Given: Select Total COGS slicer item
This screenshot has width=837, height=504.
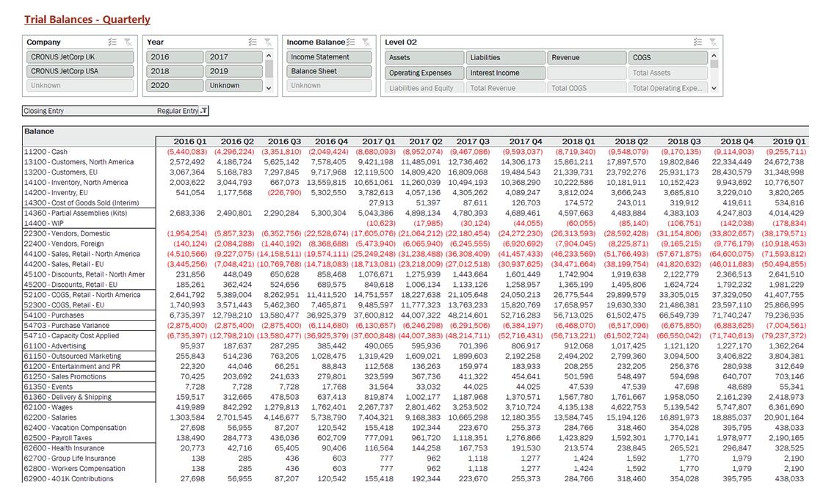Looking at the screenshot, I should 587,88.
